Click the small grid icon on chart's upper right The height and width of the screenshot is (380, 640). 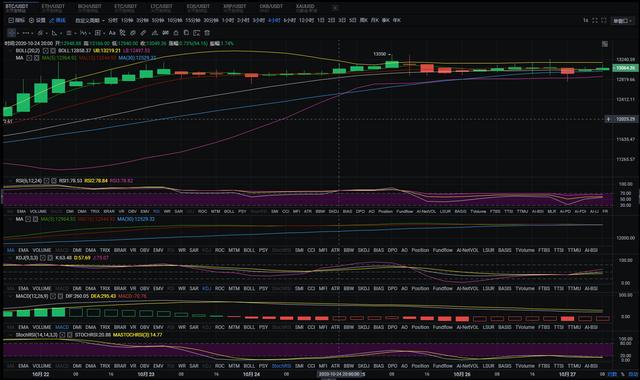(x=604, y=44)
